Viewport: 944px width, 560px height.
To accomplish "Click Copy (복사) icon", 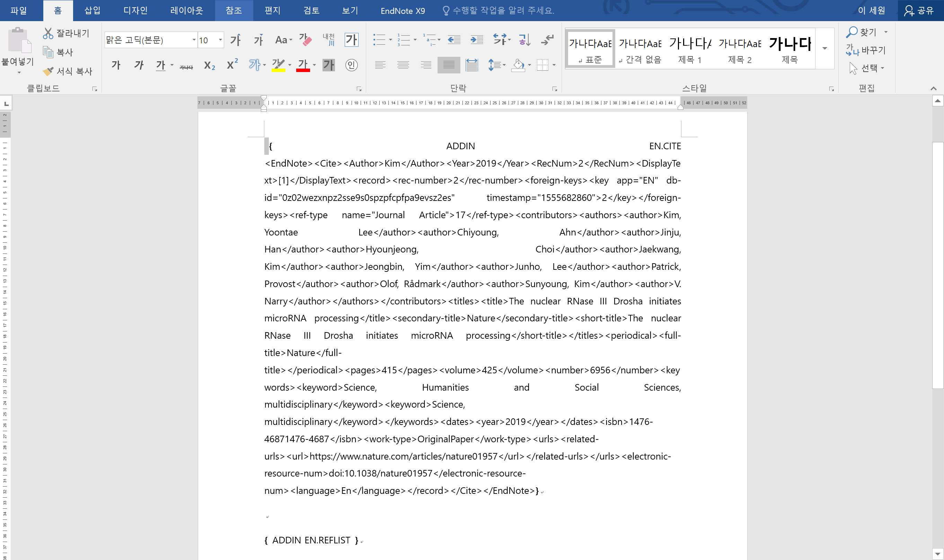I will pos(48,52).
